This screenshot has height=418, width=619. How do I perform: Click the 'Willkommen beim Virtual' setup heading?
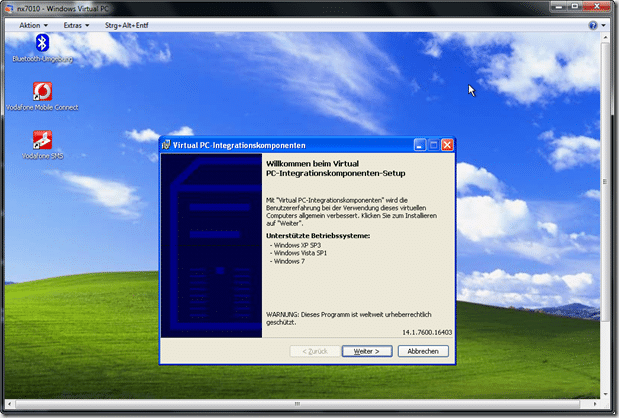pos(336,168)
